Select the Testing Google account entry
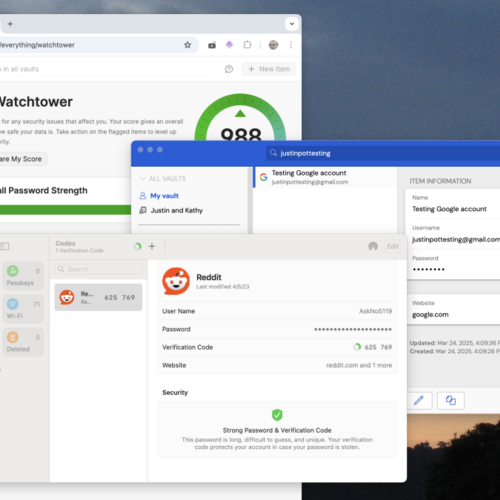Screen dimensions: 500x500 click(x=325, y=177)
